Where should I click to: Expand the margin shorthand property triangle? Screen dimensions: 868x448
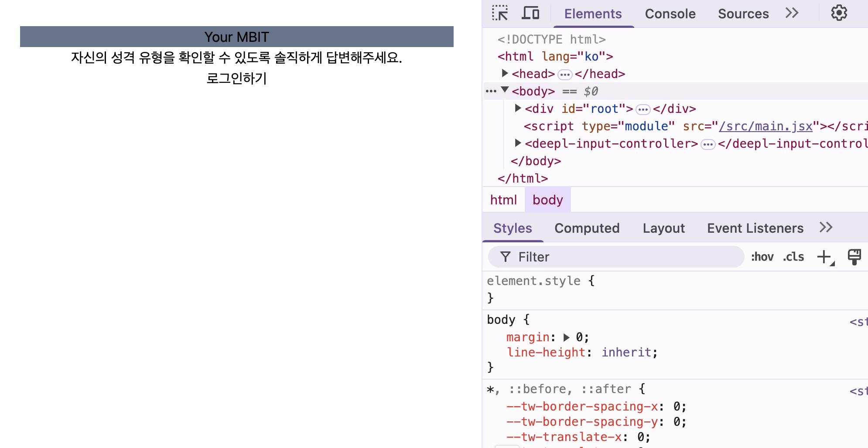[566, 337]
